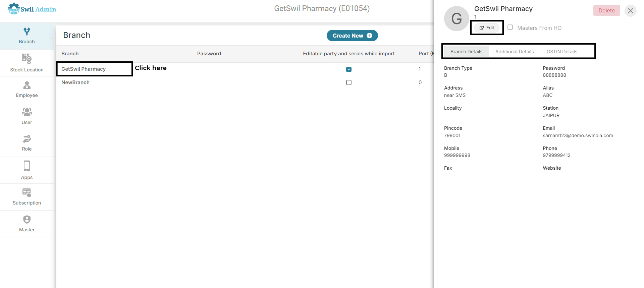Click the Branch column header
This screenshot has width=644, height=288.
coord(70,54)
